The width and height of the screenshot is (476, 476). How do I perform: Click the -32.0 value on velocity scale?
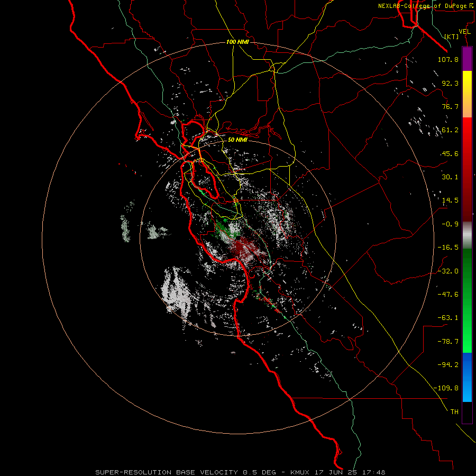click(448, 271)
